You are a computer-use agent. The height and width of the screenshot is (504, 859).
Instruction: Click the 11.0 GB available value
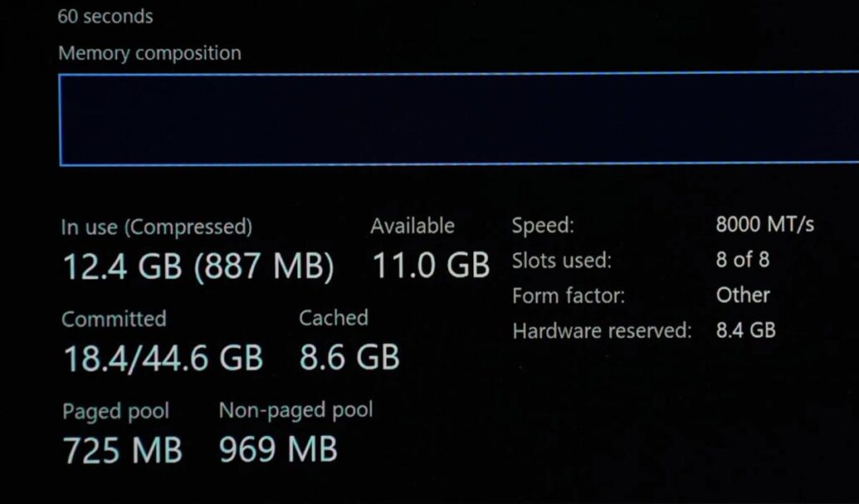(x=430, y=267)
